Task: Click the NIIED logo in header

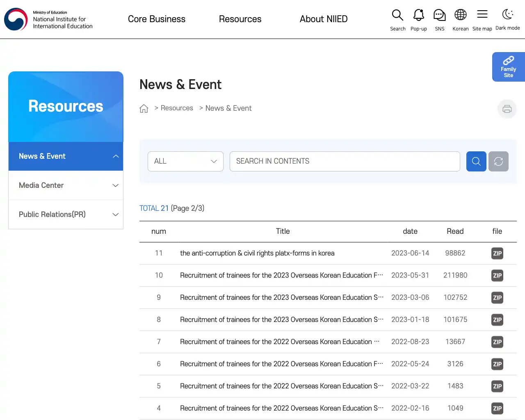Action: (x=48, y=19)
